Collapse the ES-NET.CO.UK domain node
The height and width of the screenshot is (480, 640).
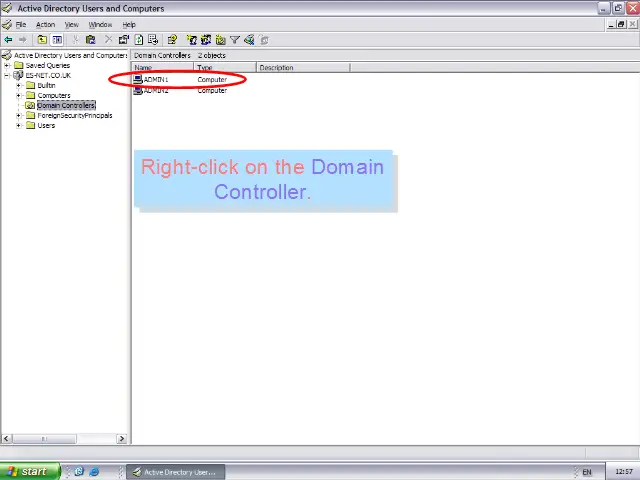click(x=7, y=75)
